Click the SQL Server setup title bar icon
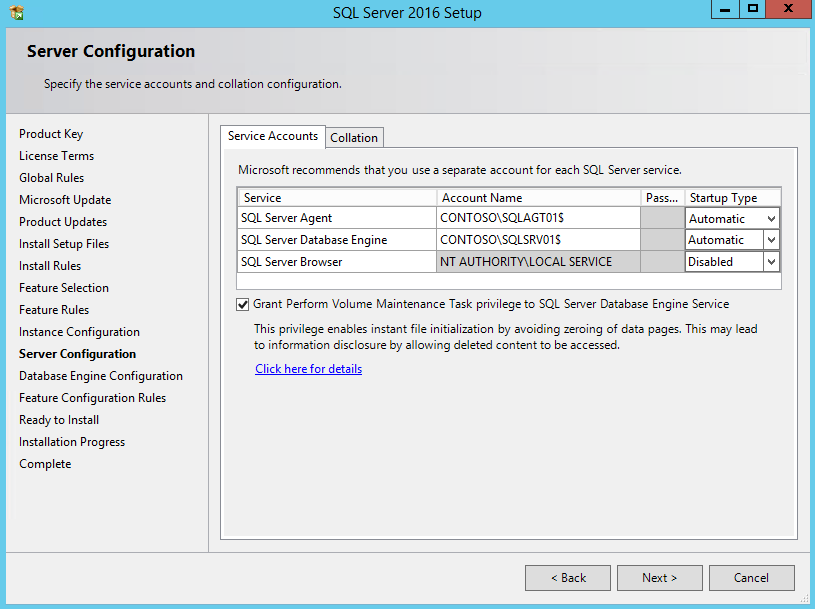 [x=17, y=12]
